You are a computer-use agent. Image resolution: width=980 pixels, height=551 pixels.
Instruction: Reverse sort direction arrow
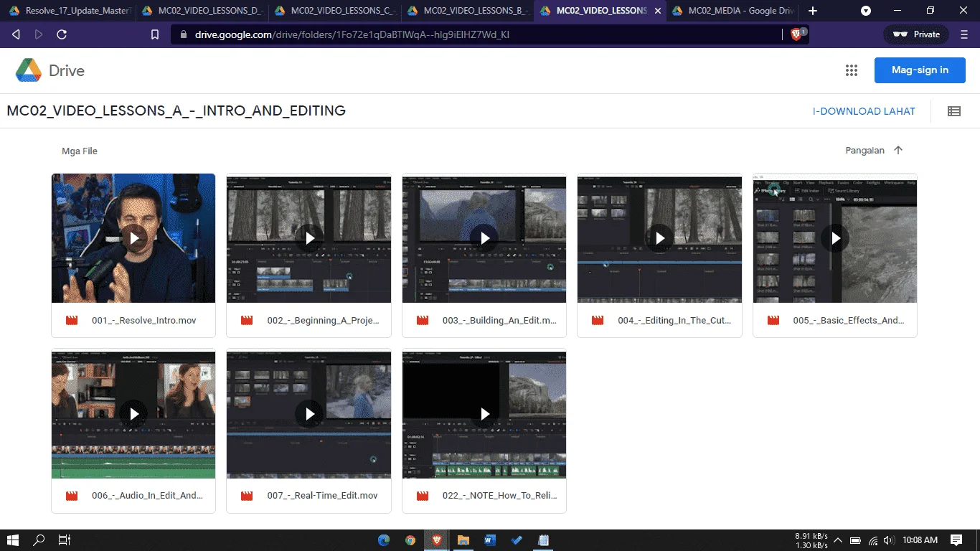[x=898, y=151]
